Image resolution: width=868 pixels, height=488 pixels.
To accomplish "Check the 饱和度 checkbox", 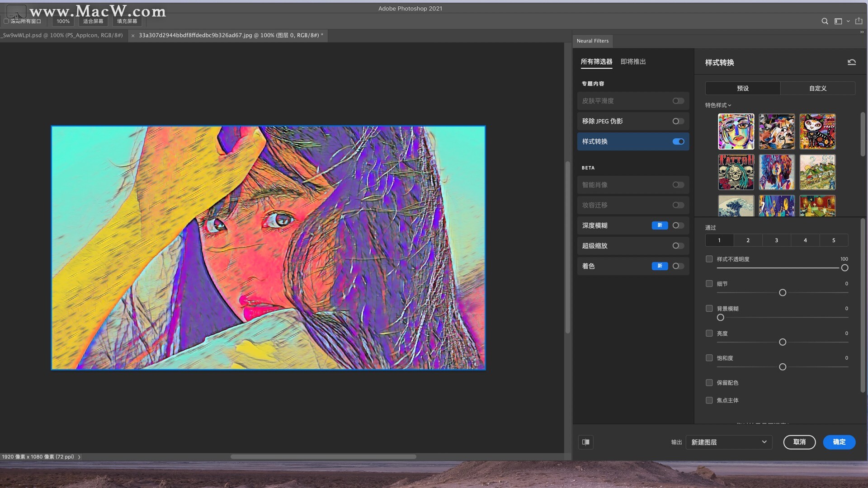I will 709,358.
